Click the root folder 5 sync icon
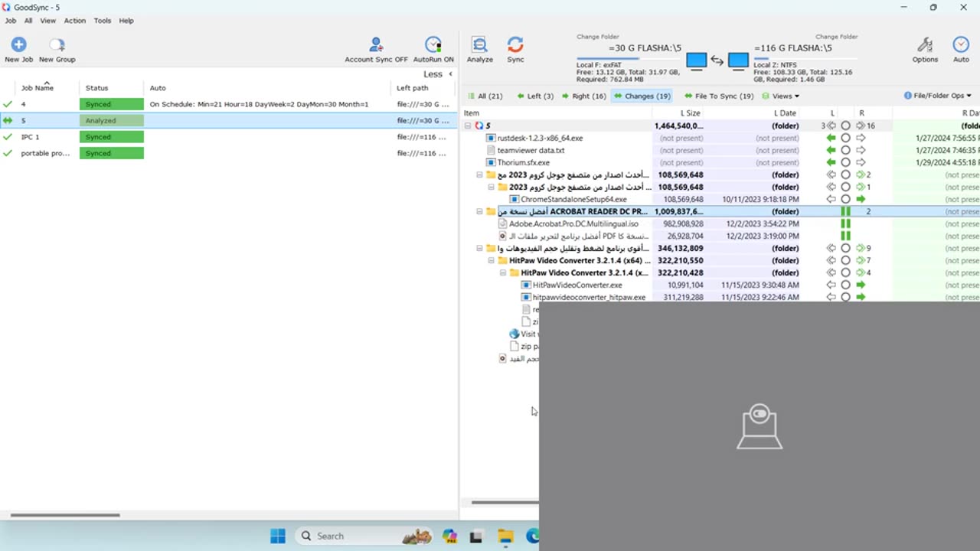The width and height of the screenshot is (980, 551). click(479, 126)
